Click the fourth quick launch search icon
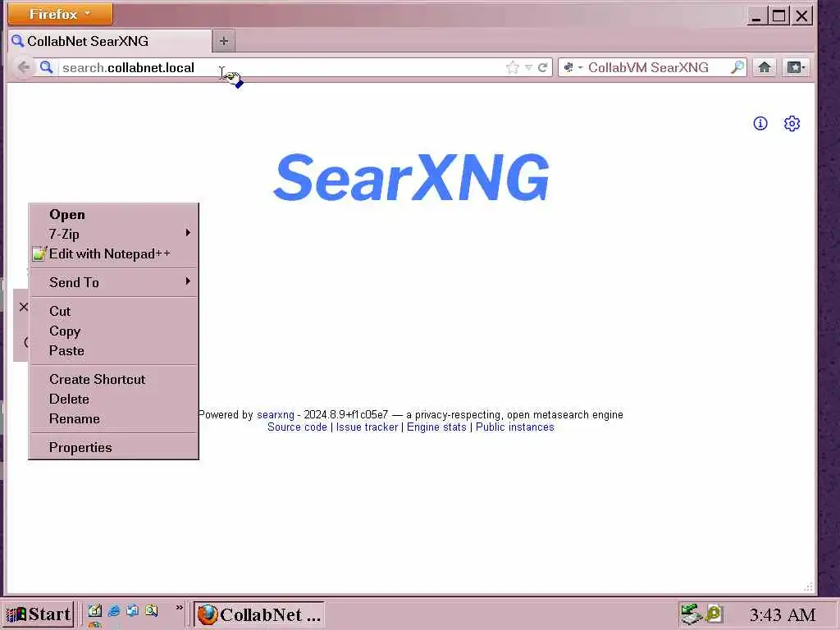 151,610
